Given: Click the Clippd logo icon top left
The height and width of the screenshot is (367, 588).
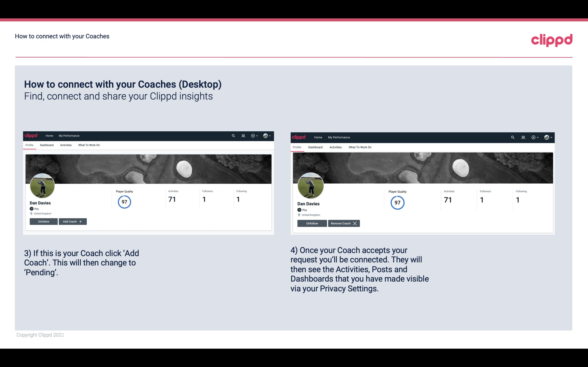Looking at the screenshot, I should (x=32, y=135).
